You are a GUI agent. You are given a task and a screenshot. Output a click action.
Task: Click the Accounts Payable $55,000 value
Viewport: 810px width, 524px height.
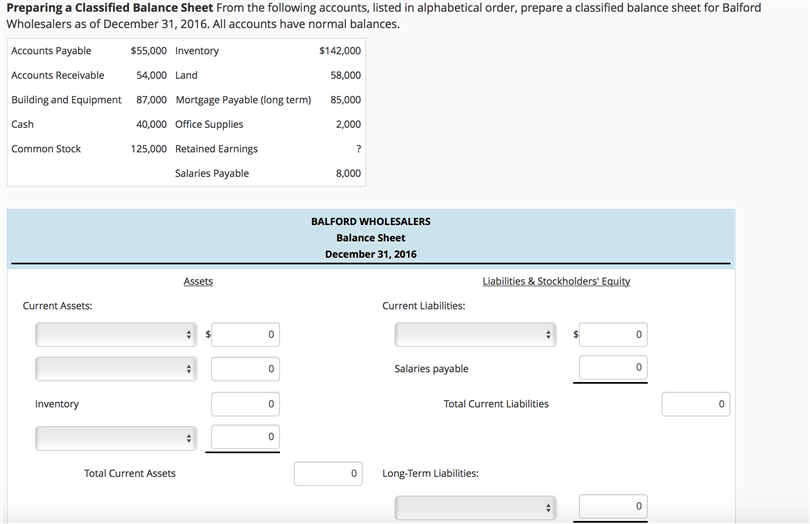(149, 51)
